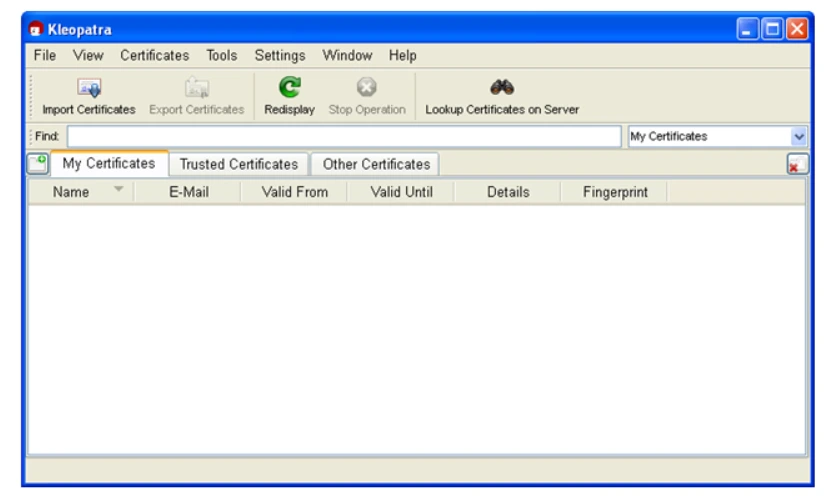Sort by the Details column header

[508, 192]
